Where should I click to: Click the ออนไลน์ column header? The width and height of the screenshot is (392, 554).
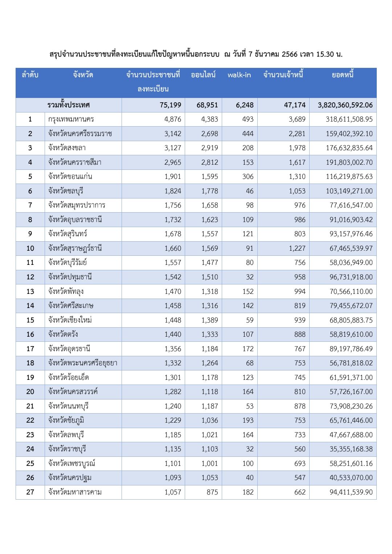203,75
